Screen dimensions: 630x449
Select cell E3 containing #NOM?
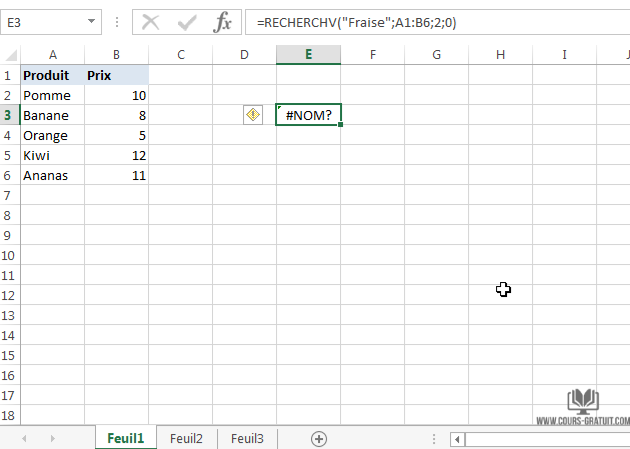pyautogui.click(x=308, y=115)
